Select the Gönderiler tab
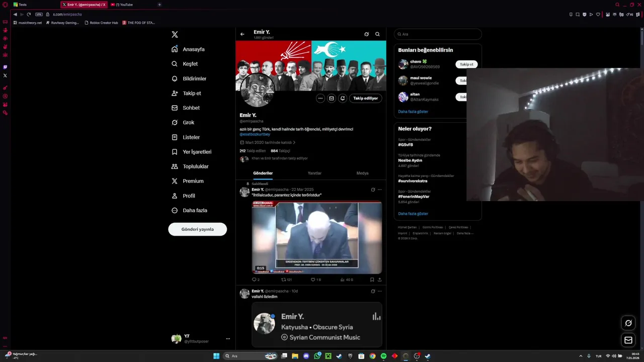 (263, 173)
